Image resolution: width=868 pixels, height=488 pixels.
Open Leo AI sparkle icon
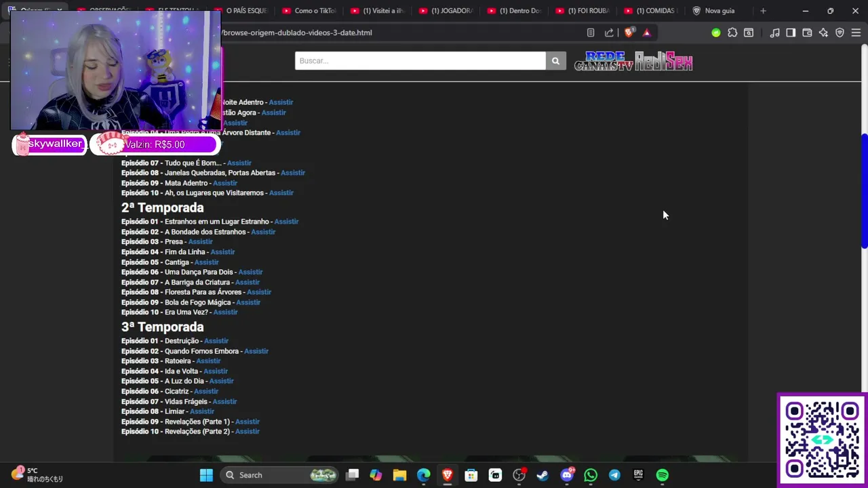823,33
